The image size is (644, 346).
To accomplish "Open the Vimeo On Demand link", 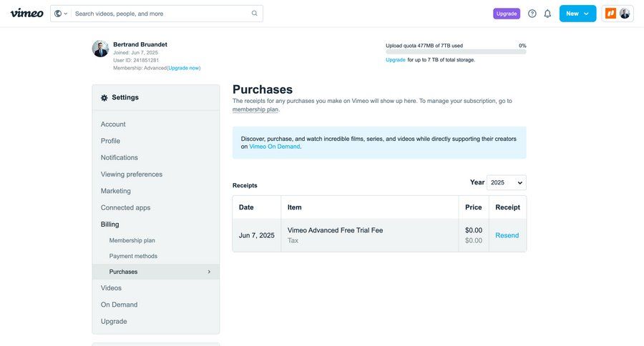I will 274,147.
